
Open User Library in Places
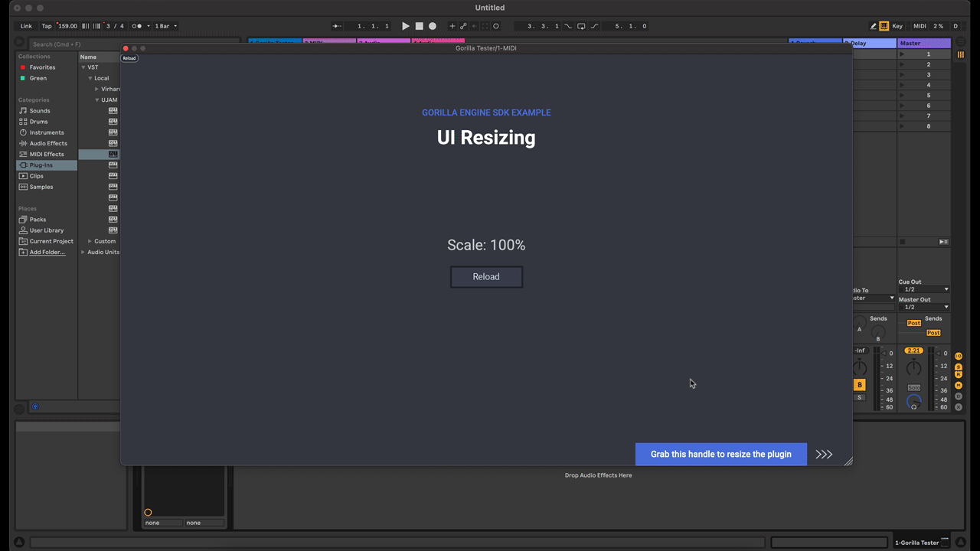[46, 230]
